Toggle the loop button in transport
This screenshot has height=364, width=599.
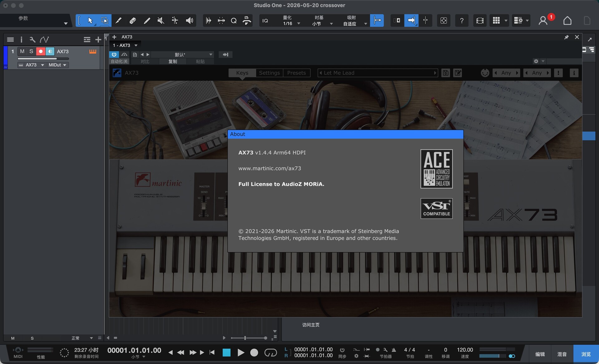click(x=270, y=353)
